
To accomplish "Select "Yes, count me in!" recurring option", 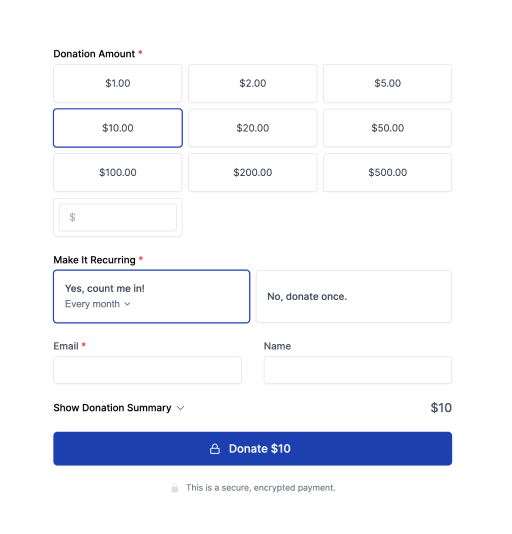I will 152,296.
